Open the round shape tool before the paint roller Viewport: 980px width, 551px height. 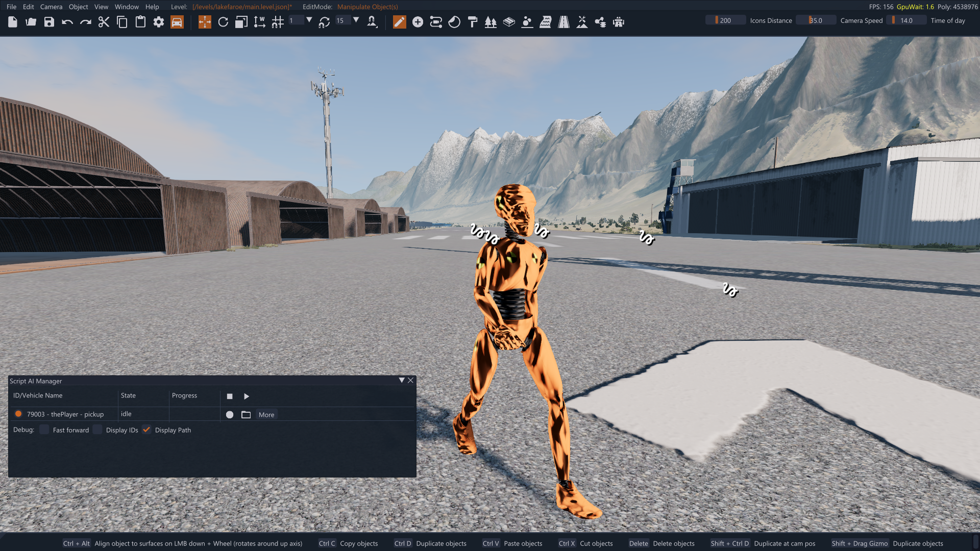click(454, 22)
